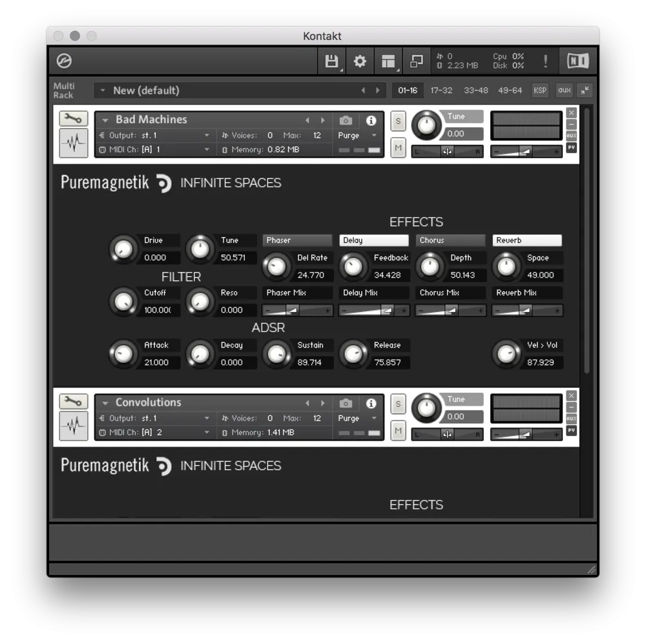Image resolution: width=646 pixels, height=644 pixels.
Task: Go to previous multi preset arrow
Action: 363,90
